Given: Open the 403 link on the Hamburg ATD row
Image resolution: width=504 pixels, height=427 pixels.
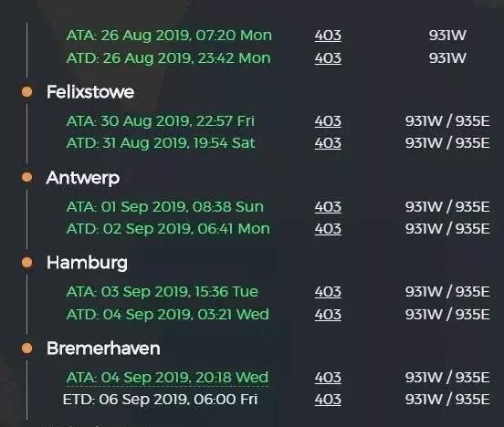Looking at the screenshot, I should [x=328, y=314].
